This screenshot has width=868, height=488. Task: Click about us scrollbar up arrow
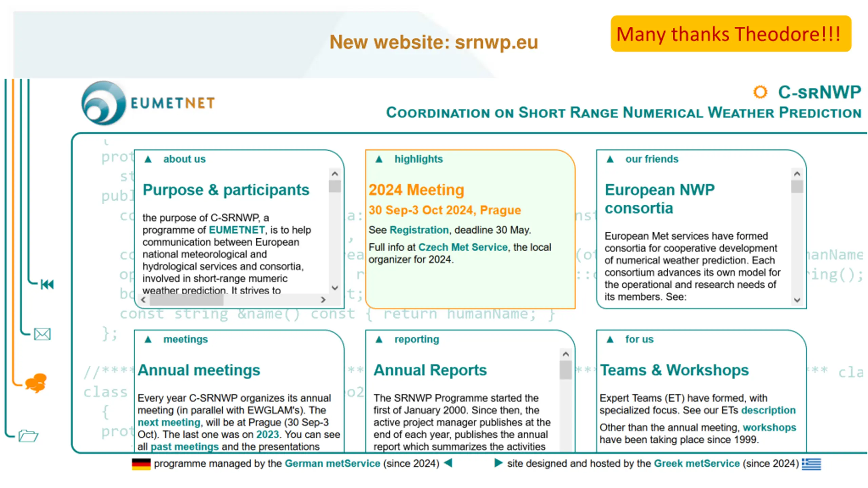point(335,174)
